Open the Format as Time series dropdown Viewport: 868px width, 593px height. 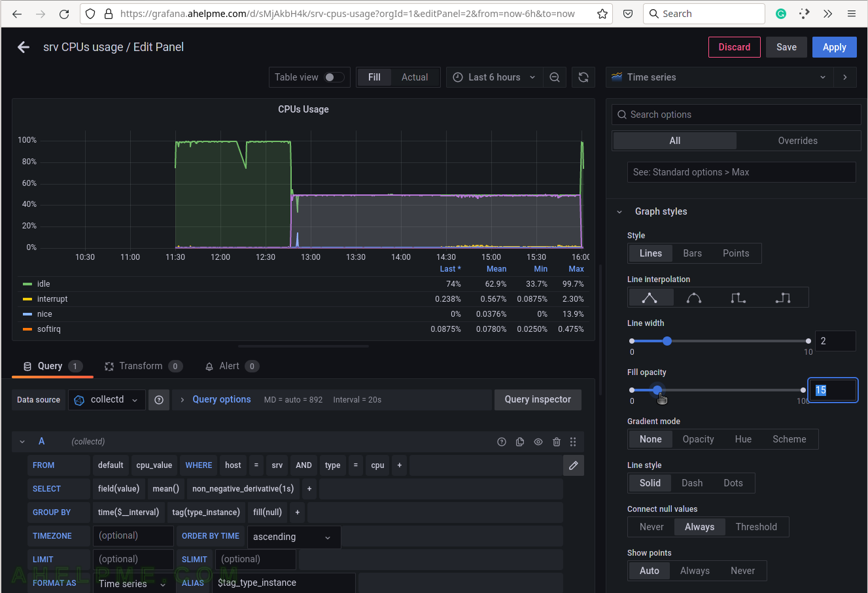click(x=133, y=583)
